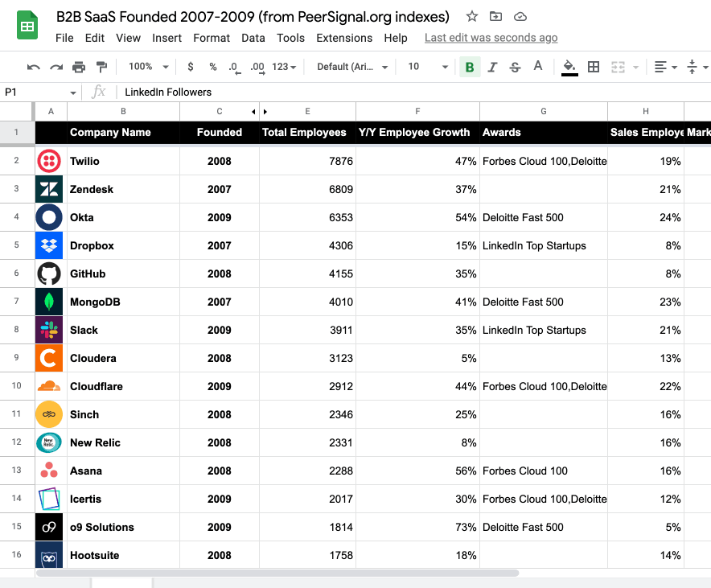
Task: Click the document title text
Action: (253, 17)
